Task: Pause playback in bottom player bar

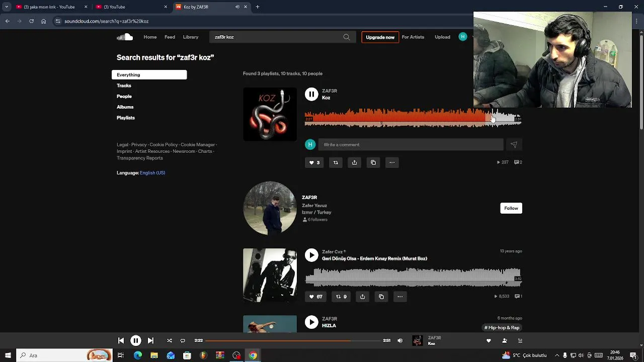Action: (136, 340)
